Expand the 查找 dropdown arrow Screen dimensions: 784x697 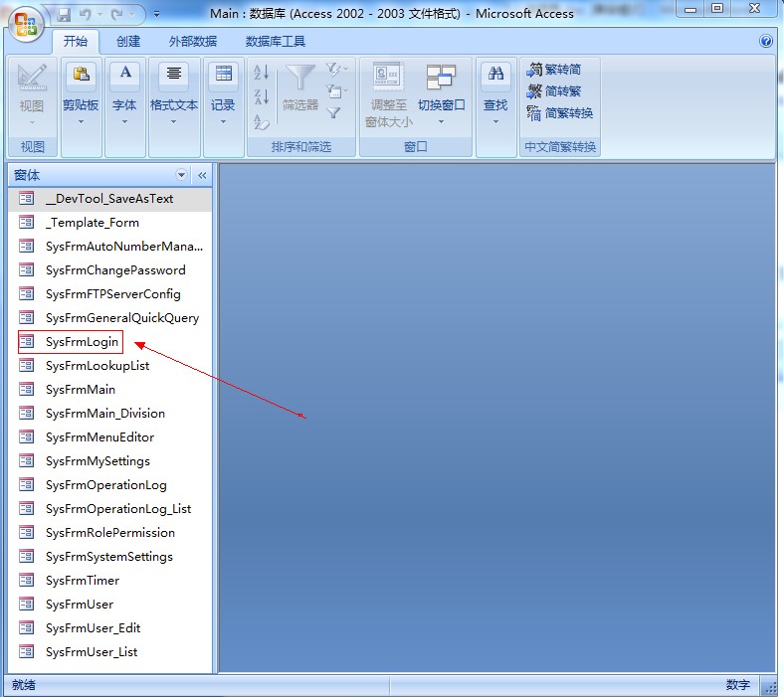(495, 121)
